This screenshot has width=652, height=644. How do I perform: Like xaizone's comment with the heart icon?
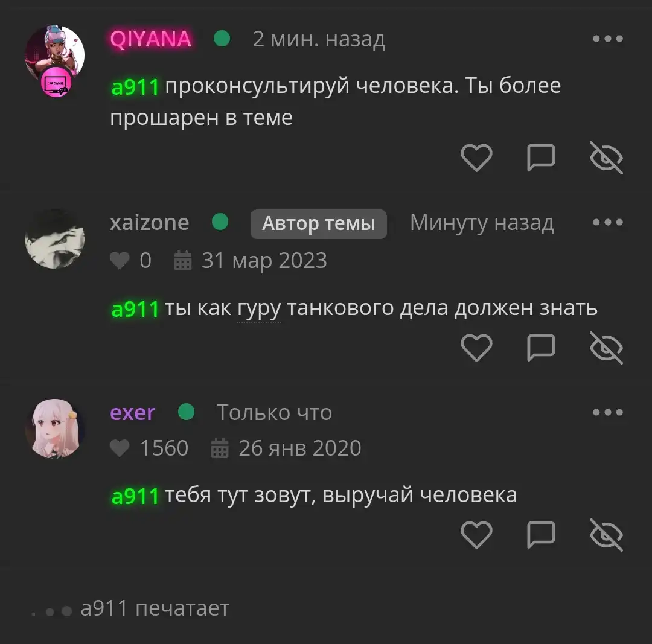click(x=476, y=348)
